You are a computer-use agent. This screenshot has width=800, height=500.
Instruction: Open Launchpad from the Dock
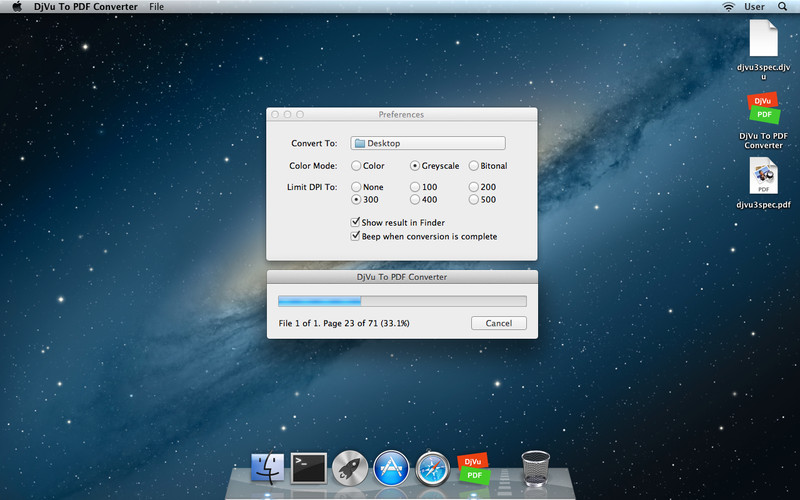350,468
